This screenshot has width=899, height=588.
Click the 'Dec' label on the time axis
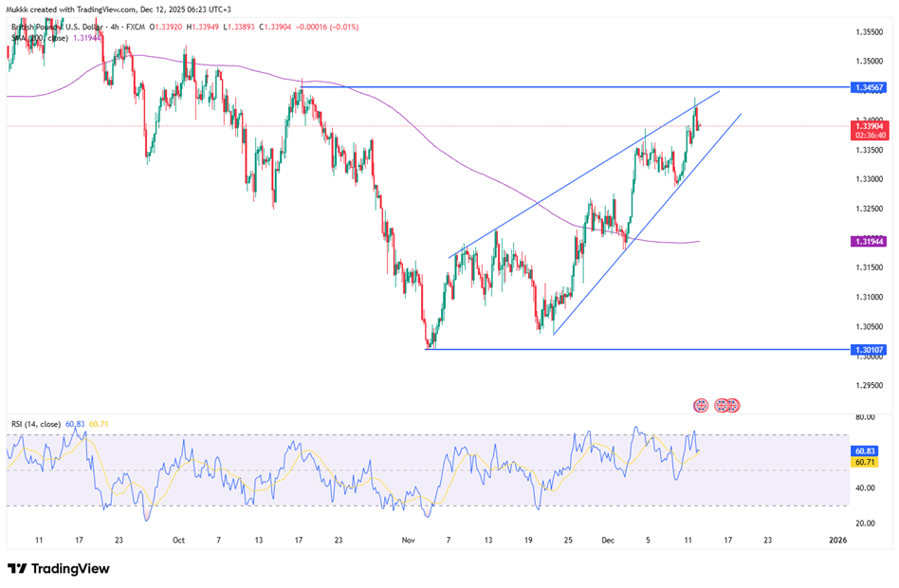coord(608,540)
